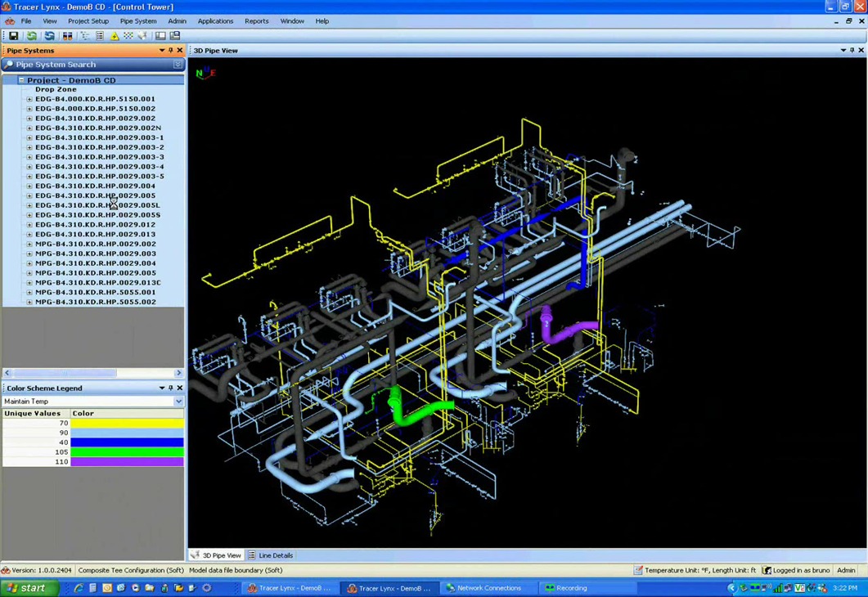
Task: Open the Applications menu
Action: [215, 21]
